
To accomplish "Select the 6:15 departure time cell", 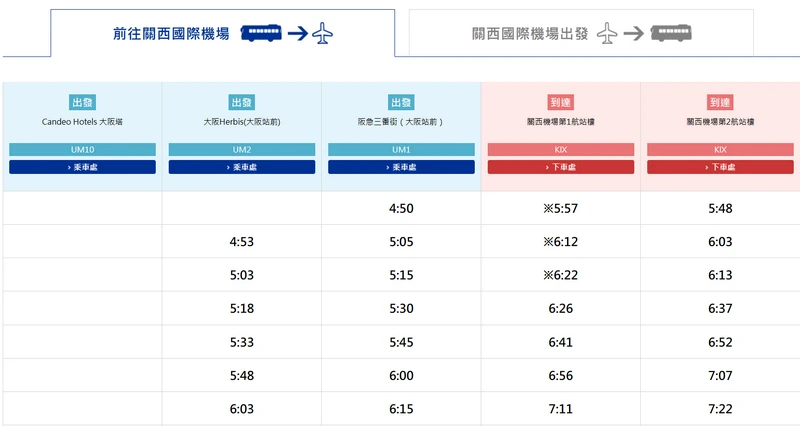I will (402, 409).
